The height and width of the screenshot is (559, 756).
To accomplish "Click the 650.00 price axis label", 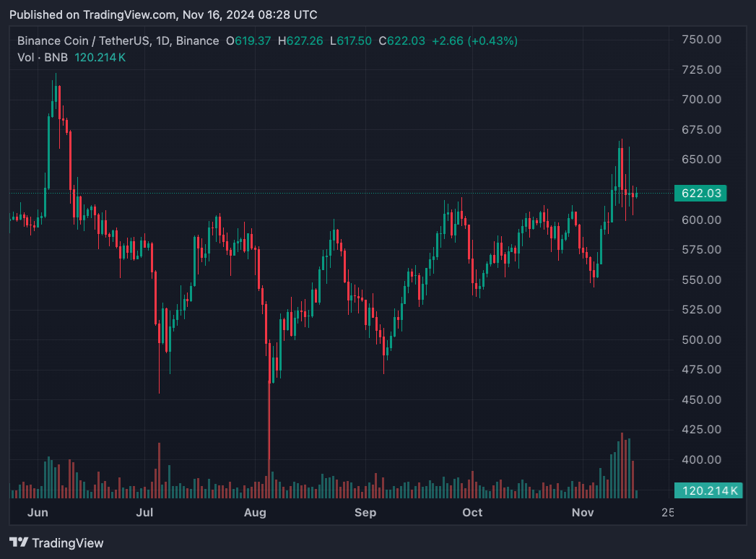I will tap(702, 160).
